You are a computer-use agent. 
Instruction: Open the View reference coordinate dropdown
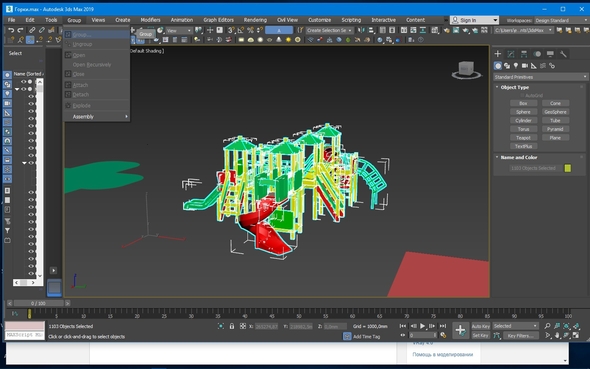point(179,30)
